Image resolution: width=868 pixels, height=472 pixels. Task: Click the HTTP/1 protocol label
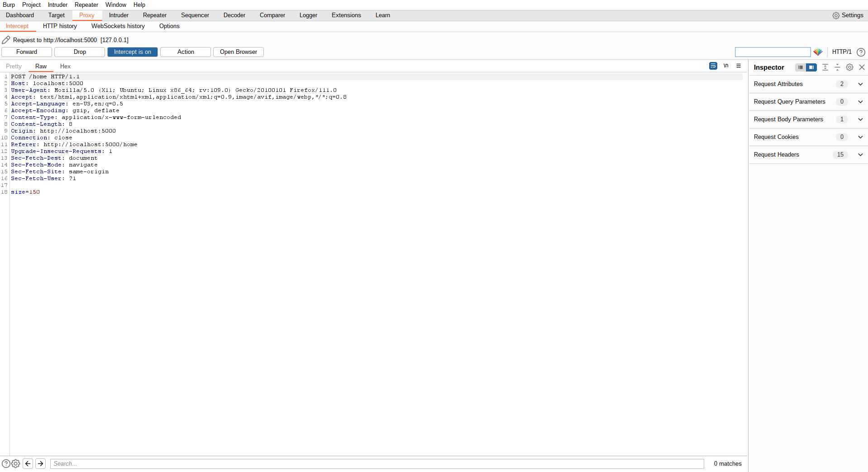tap(842, 52)
